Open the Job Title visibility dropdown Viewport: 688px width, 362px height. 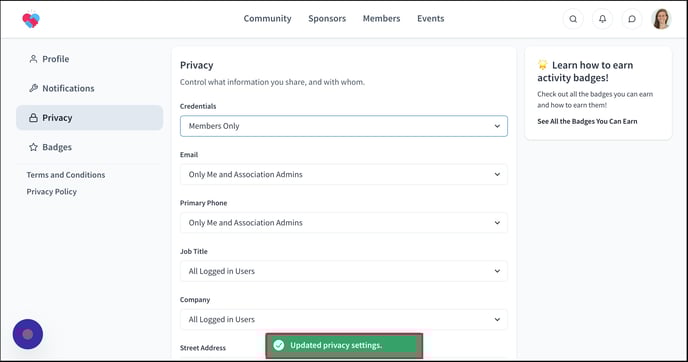click(x=344, y=271)
